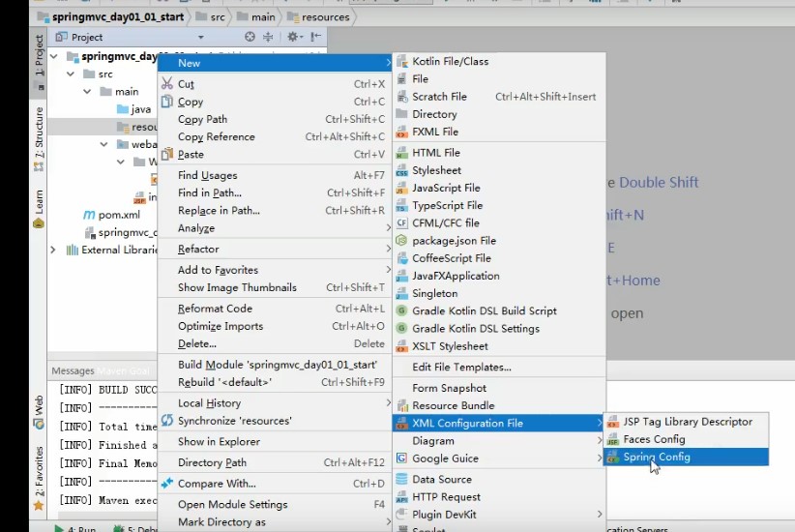
Task: Click the Gradle Kotlin DSL Build Script icon
Action: coord(401,310)
